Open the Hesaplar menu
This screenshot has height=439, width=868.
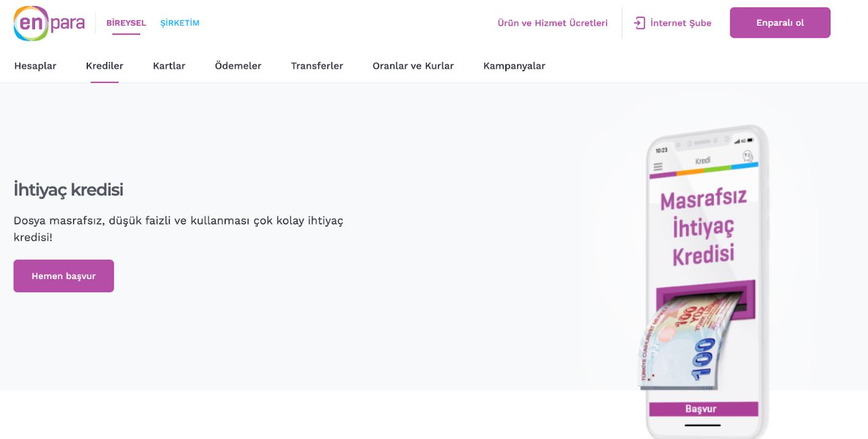[x=35, y=66]
